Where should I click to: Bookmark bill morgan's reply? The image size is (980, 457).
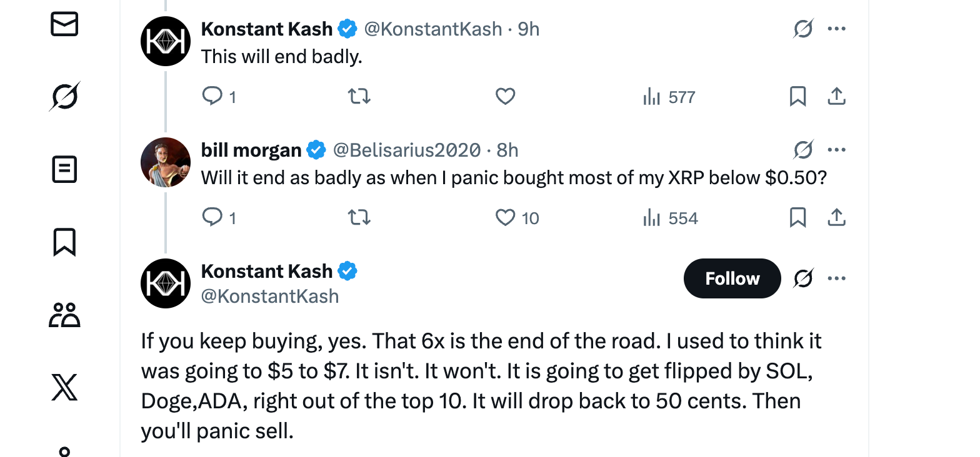coord(797,217)
